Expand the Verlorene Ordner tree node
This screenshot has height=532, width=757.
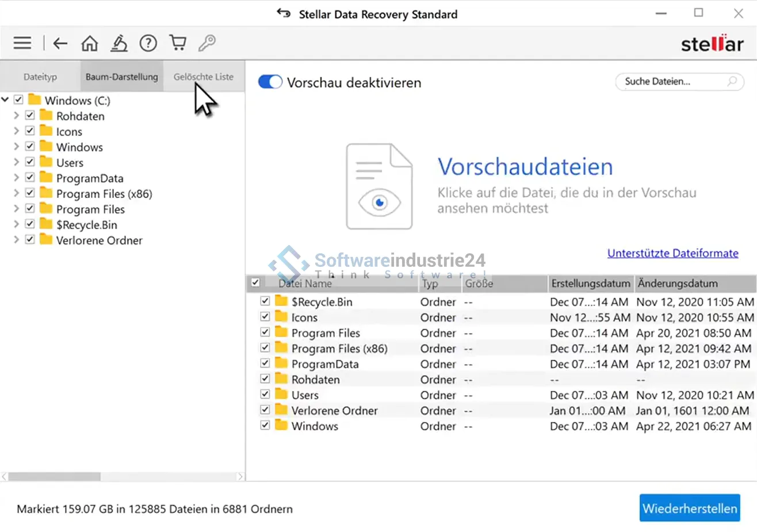[x=16, y=240]
